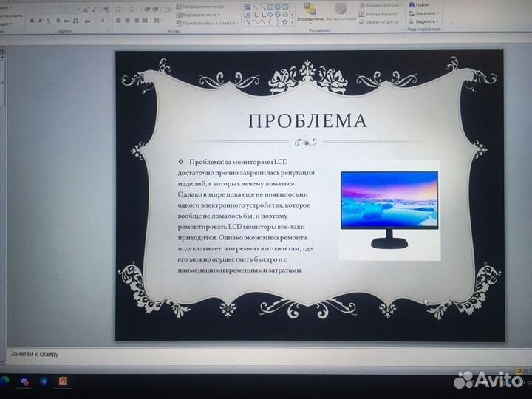This screenshot has width=532, height=399.
Task: Click Найти find button
Action: pyautogui.click(x=419, y=5)
